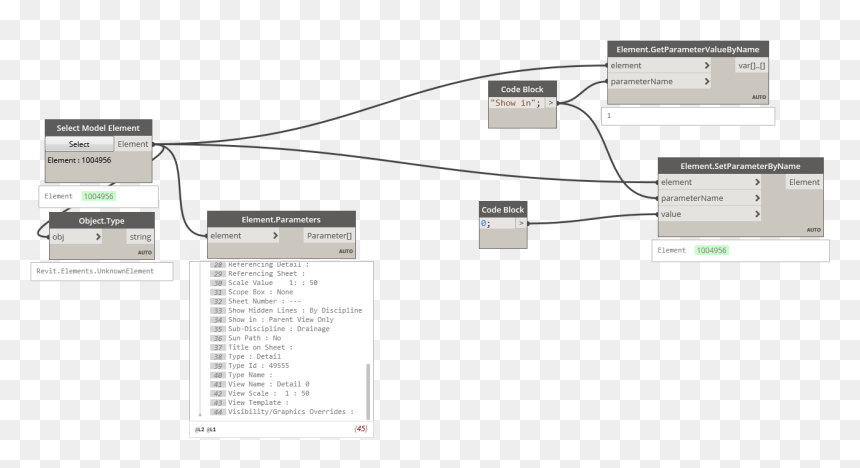Click chevron on SetParameterByName parameterName input
Screen dimensions: 860x468
[x=757, y=198]
